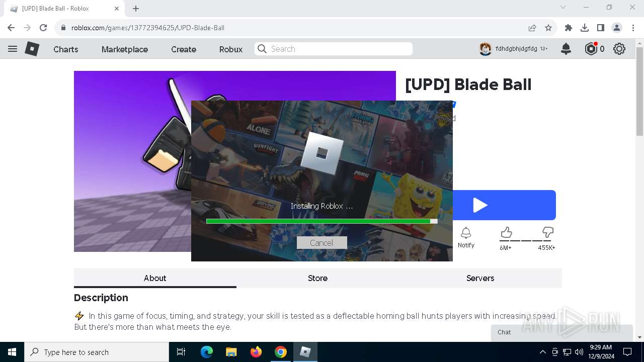The height and width of the screenshot is (362, 644).
Task: Switch to the Store tab
Action: point(317,278)
